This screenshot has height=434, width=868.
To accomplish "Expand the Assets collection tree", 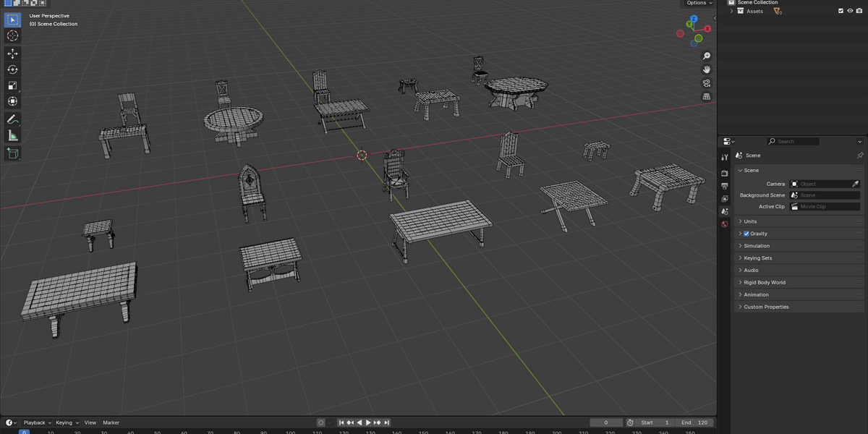I will pyautogui.click(x=731, y=11).
